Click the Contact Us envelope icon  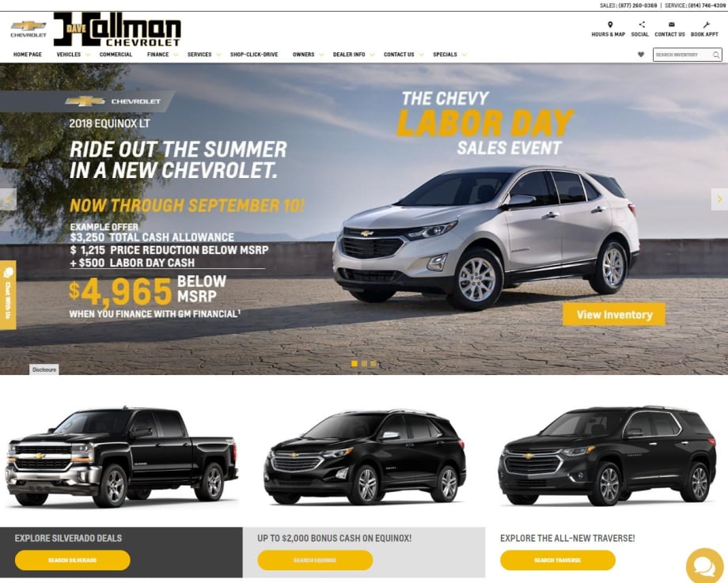[671, 25]
